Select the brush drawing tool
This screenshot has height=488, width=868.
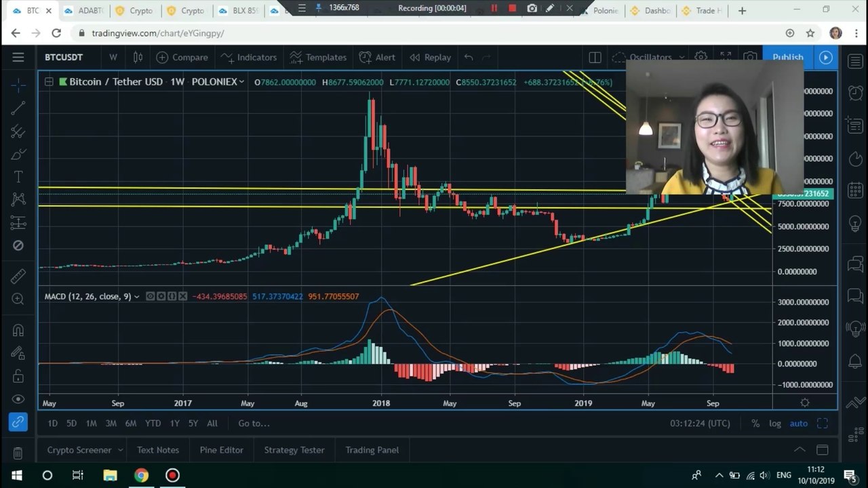coord(18,155)
